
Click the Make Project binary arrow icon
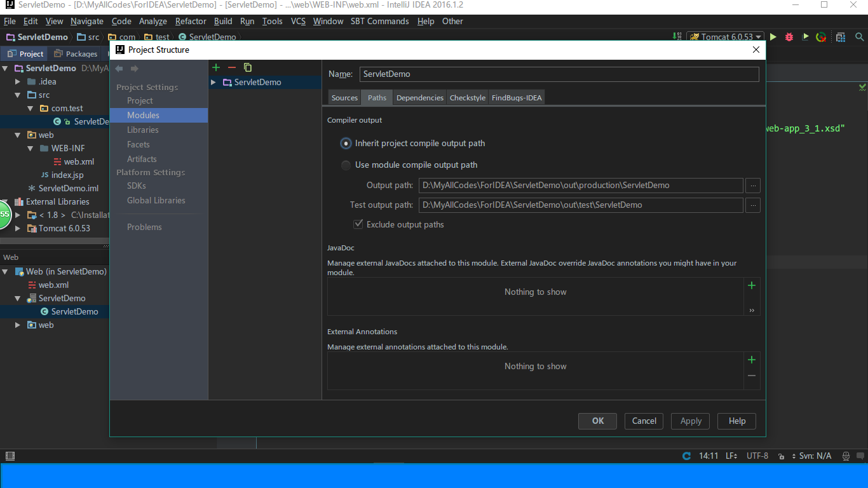675,37
